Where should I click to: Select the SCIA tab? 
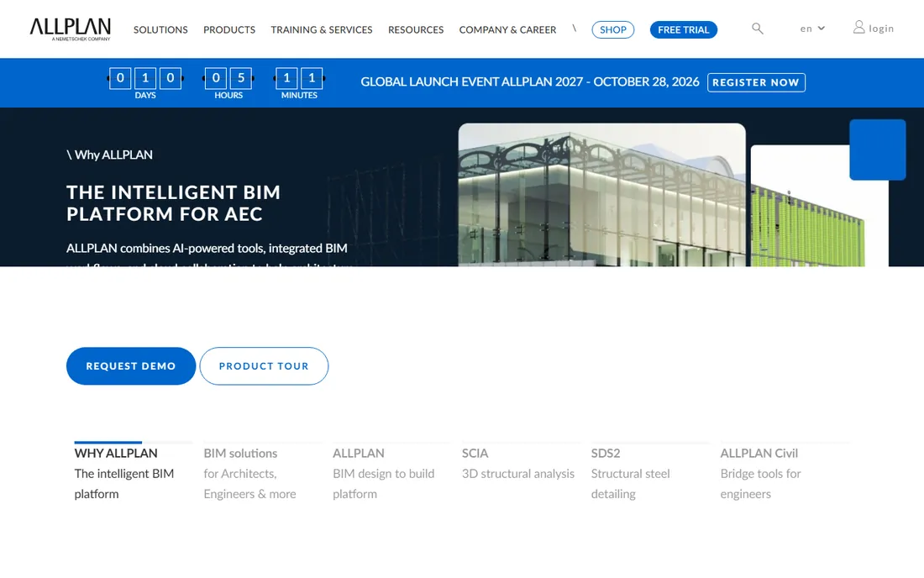click(520, 463)
